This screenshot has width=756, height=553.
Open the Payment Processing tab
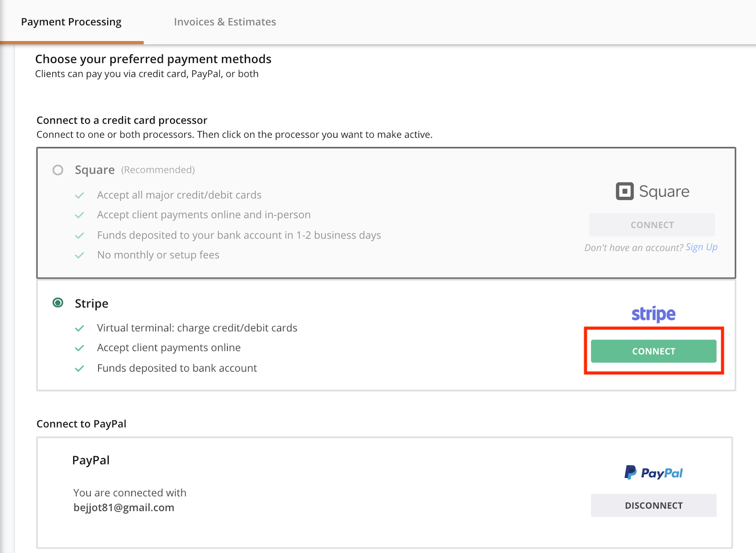[x=71, y=22]
